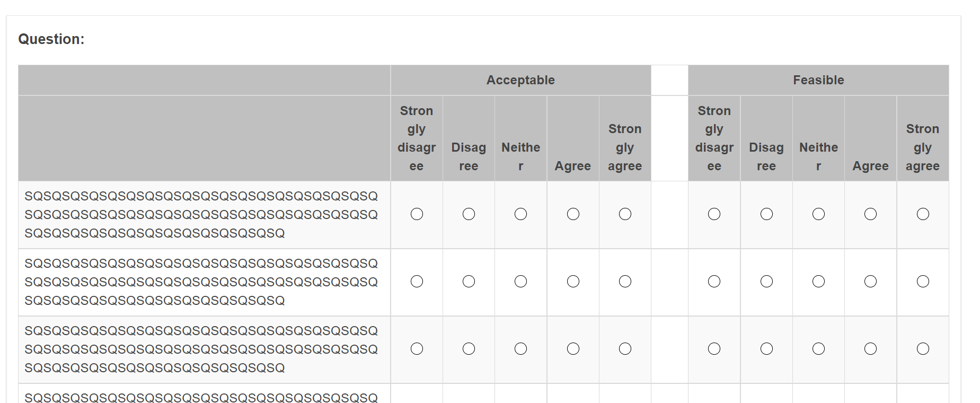Choose Acceptable 'Disagree' for first statement

(469, 214)
